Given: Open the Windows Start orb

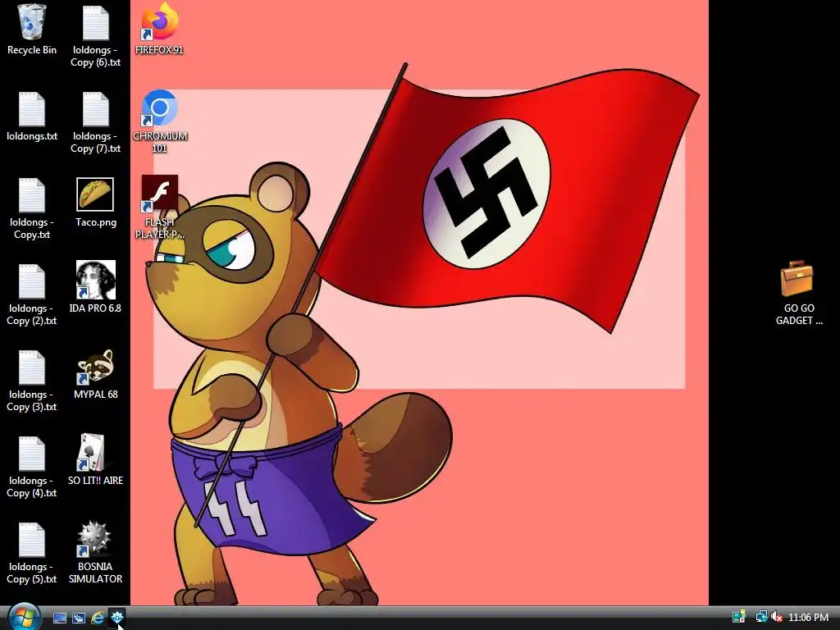Looking at the screenshot, I should pos(24,617).
